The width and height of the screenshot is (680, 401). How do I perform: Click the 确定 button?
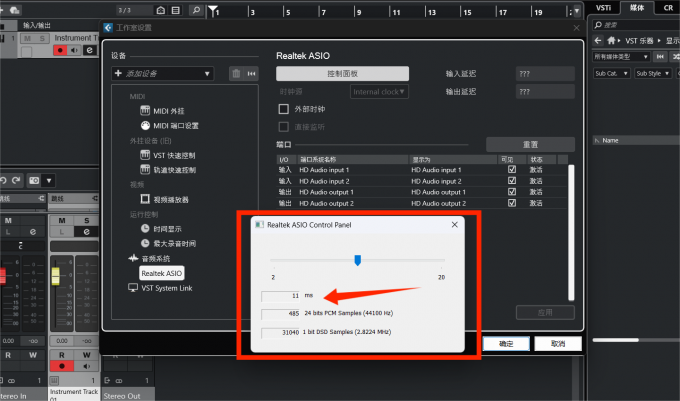tap(506, 344)
